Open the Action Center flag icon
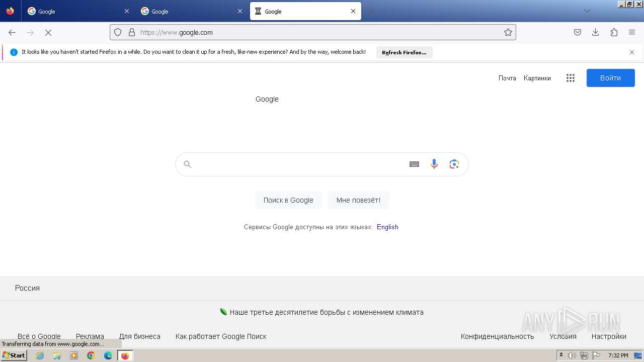644x362 pixels. click(596, 355)
